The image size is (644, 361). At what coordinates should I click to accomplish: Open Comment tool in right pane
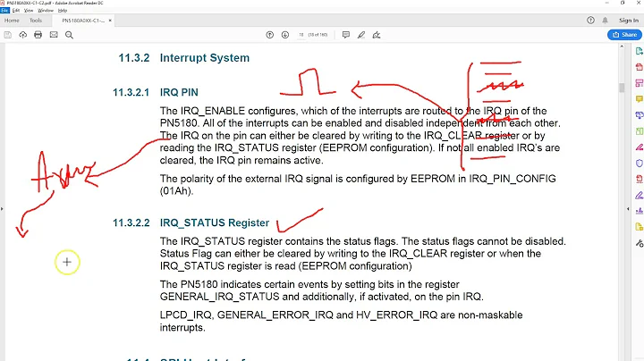click(x=639, y=99)
